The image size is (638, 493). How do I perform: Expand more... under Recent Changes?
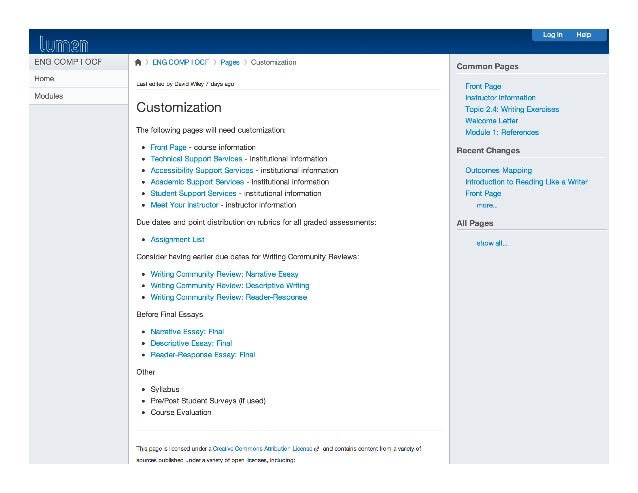point(487,205)
